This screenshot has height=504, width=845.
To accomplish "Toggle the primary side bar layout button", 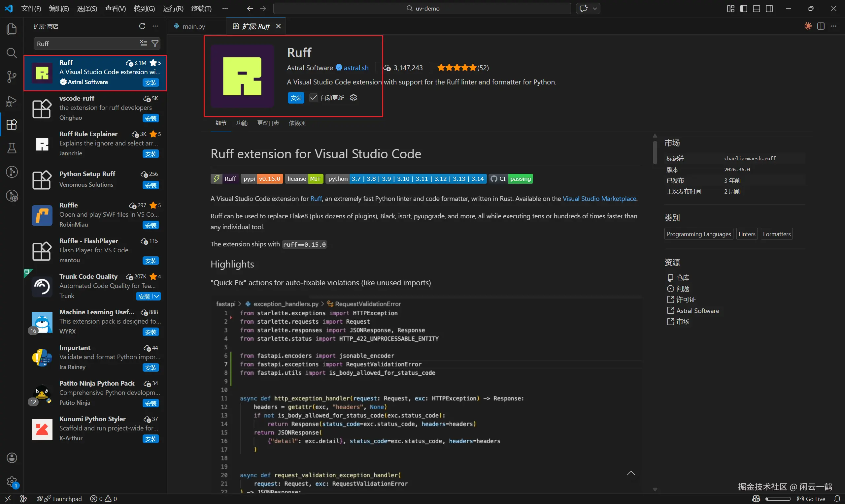I will coord(743,9).
